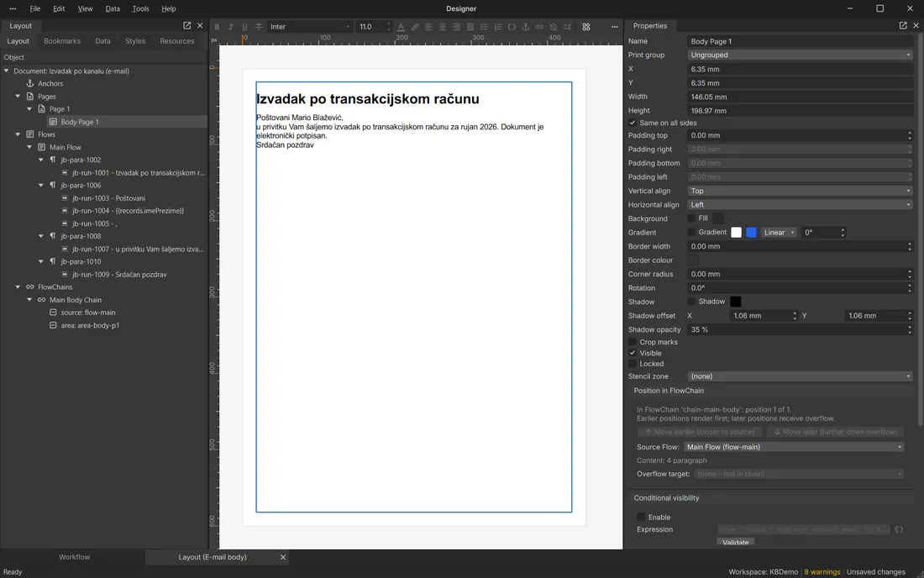Open the Print group dropdown
Image resolution: width=924 pixels, height=578 pixels.
click(x=801, y=55)
